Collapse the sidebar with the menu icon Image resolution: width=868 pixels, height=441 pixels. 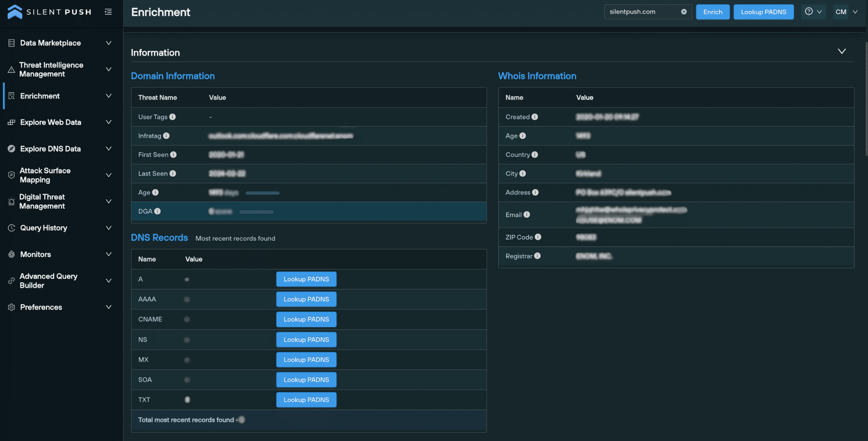108,12
